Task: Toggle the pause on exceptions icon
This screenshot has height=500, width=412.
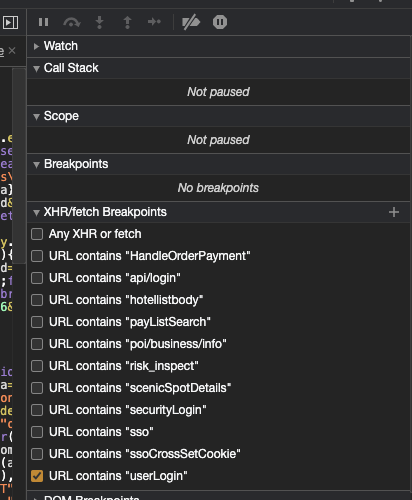Action: click(x=220, y=22)
